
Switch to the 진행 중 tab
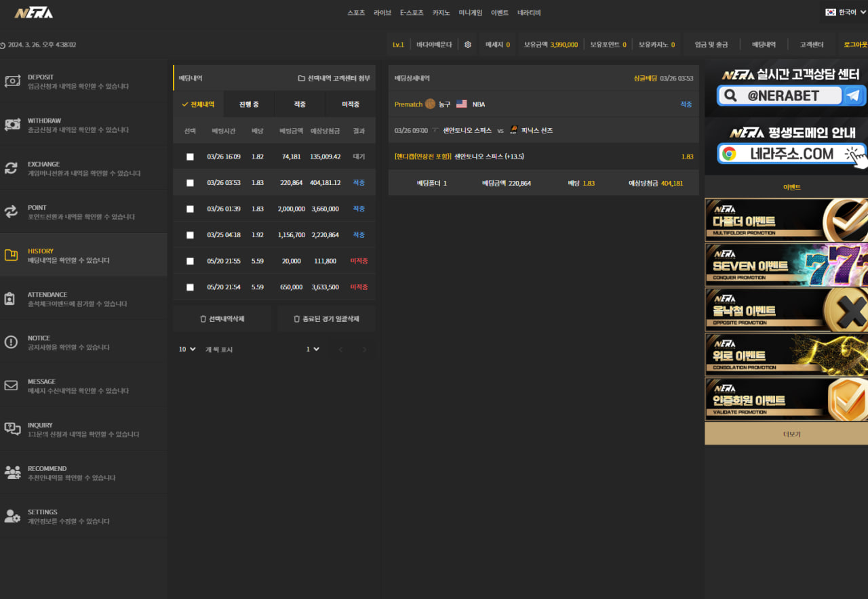(249, 104)
